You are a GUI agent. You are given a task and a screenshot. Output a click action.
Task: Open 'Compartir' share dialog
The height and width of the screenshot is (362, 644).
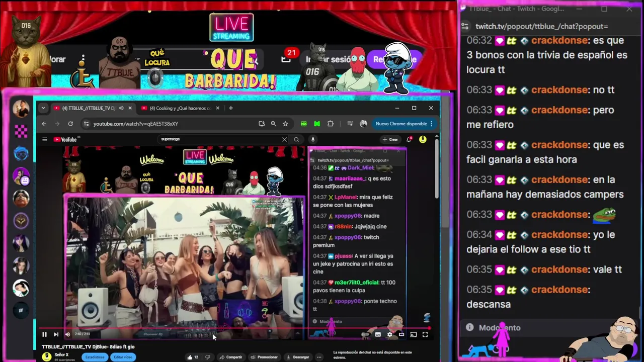tap(231, 357)
